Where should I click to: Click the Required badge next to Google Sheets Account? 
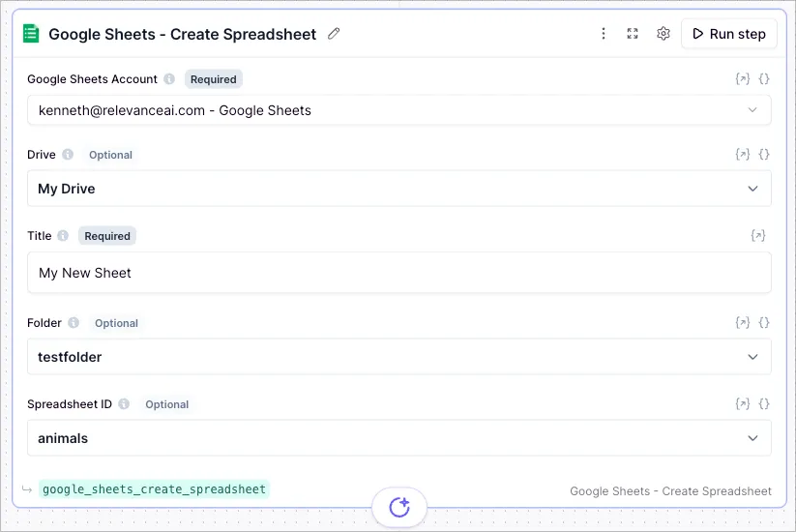coord(213,79)
